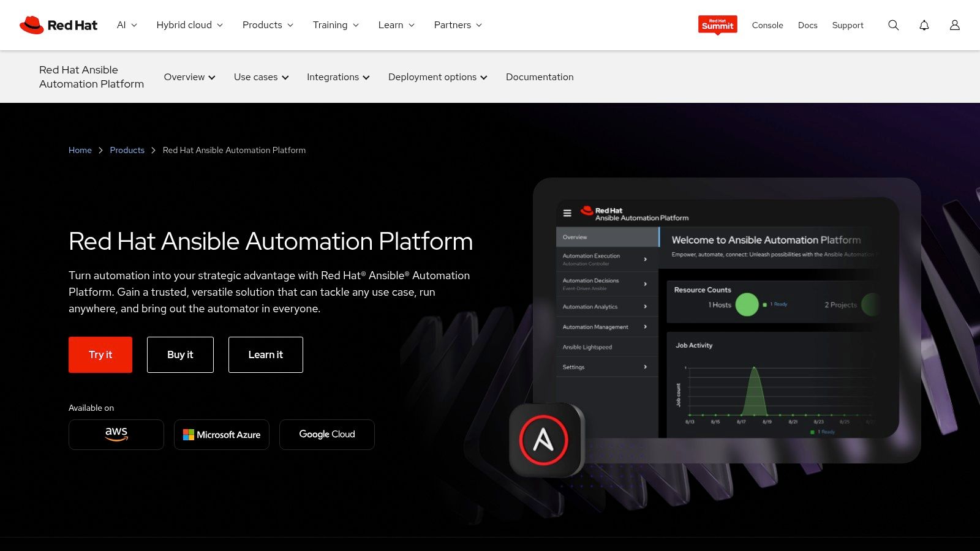Click the Red Hat logo
Viewport: 980px width, 551px height.
(59, 25)
